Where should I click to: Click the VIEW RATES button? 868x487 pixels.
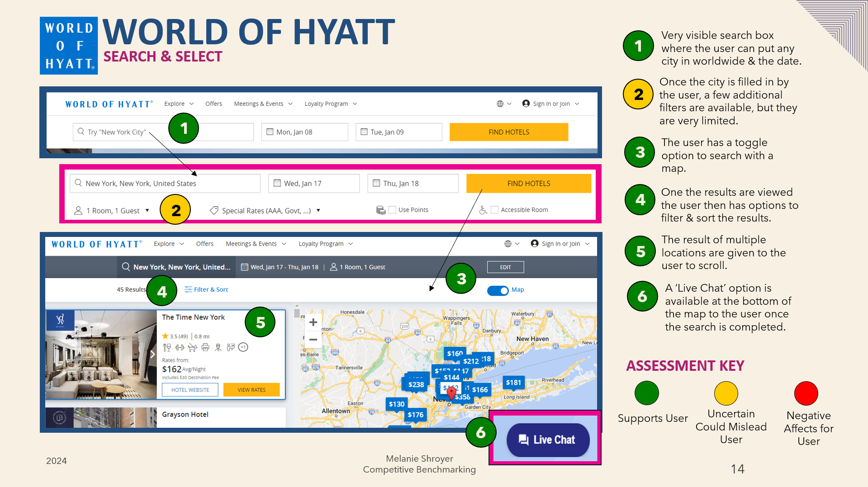pos(251,390)
